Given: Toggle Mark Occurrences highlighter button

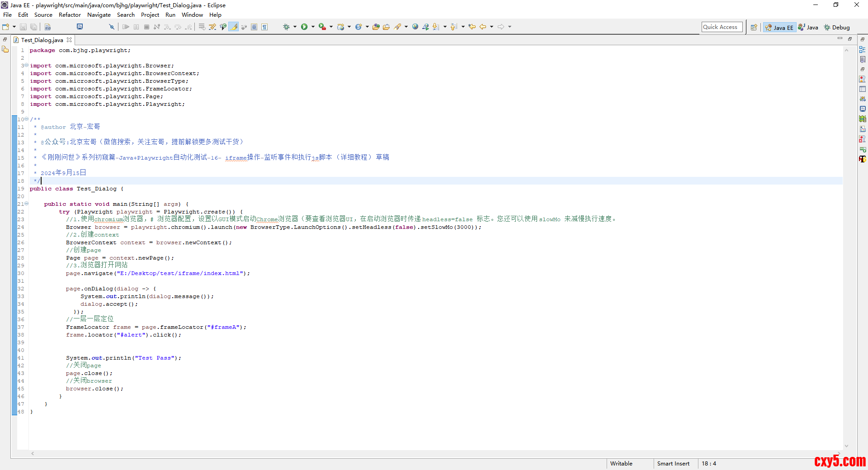Looking at the screenshot, I should [x=234, y=27].
